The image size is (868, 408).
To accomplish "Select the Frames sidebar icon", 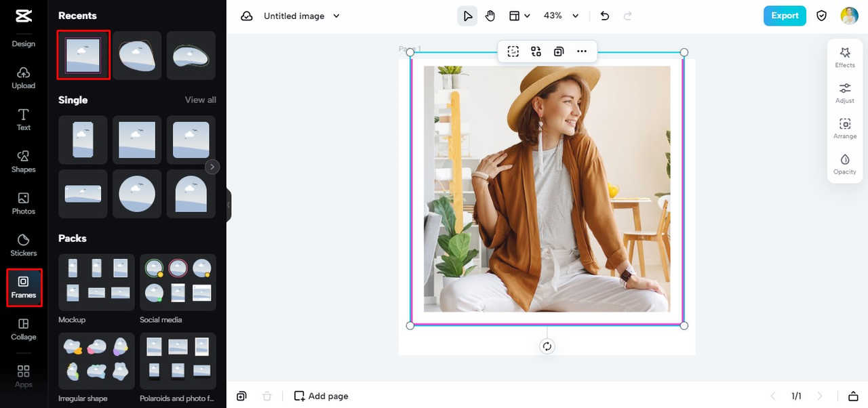I will pyautogui.click(x=24, y=287).
